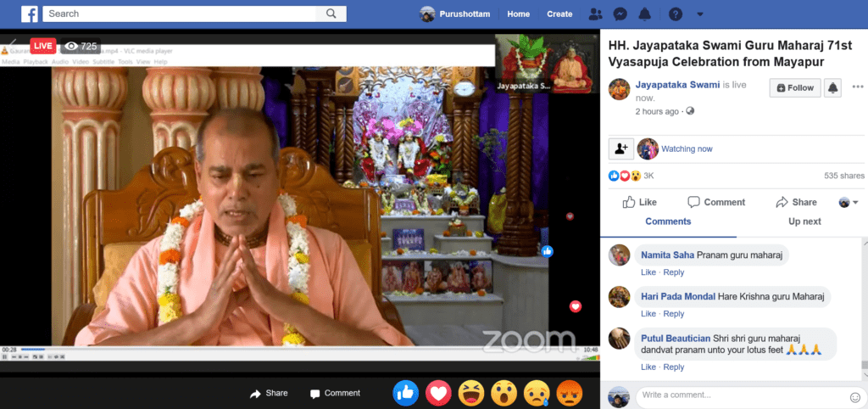The height and width of the screenshot is (409, 868).
Task: Toggle Like on the live post
Action: 640,202
